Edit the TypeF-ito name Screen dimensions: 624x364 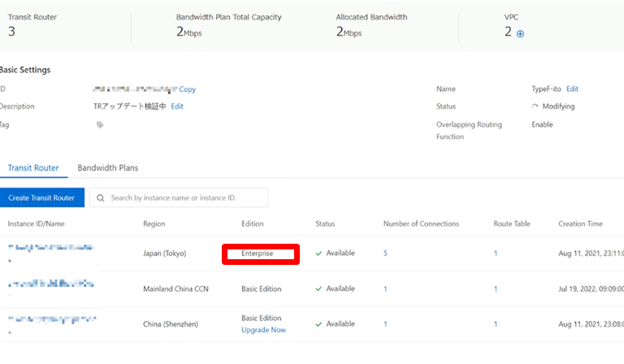(572, 89)
